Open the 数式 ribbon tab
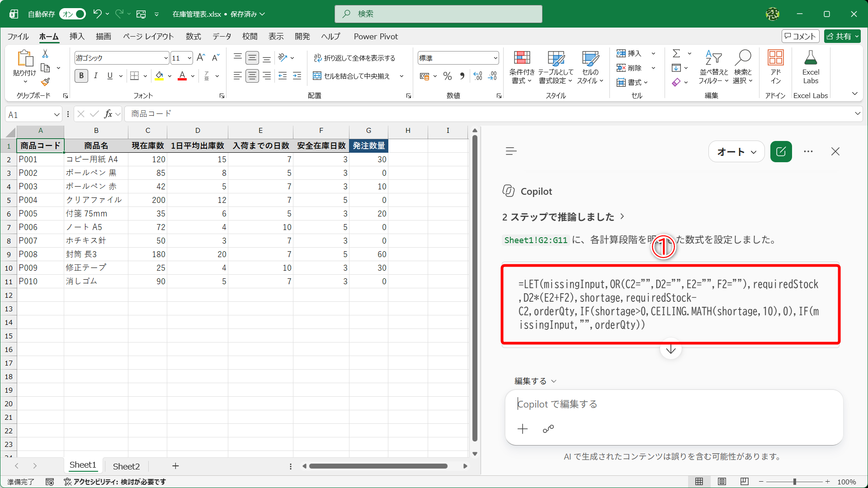868x488 pixels. (193, 37)
